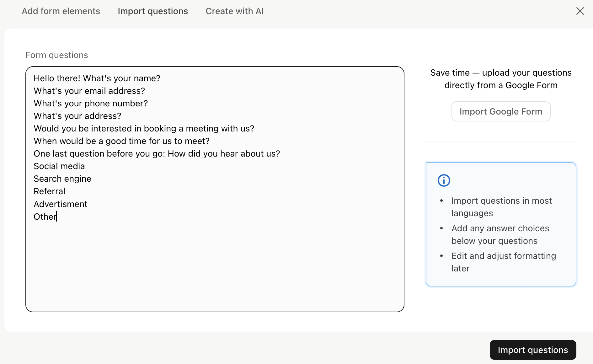Click the line "When would be a good time for us to meet?"
Screen dimensions: 593x364
tap(122, 141)
